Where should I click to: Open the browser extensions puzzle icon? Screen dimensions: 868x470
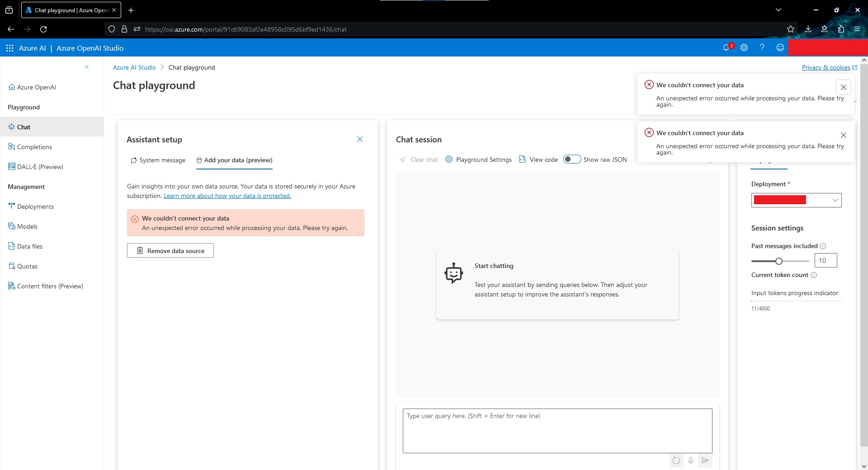click(x=841, y=29)
